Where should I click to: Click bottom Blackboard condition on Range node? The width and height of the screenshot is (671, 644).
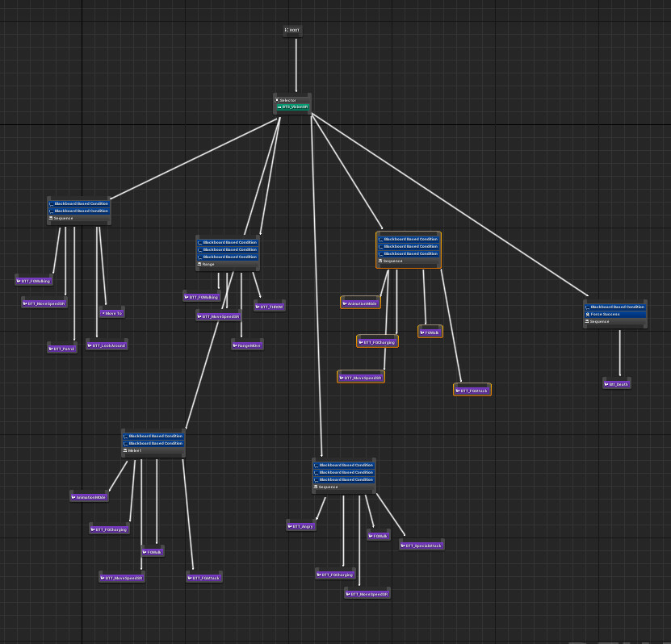(228, 257)
